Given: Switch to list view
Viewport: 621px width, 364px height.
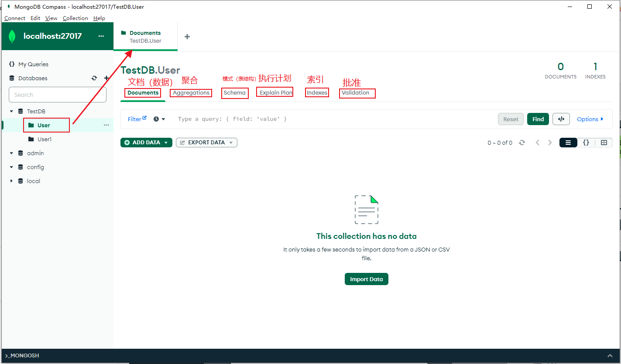Looking at the screenshot, I should point(568,143).
